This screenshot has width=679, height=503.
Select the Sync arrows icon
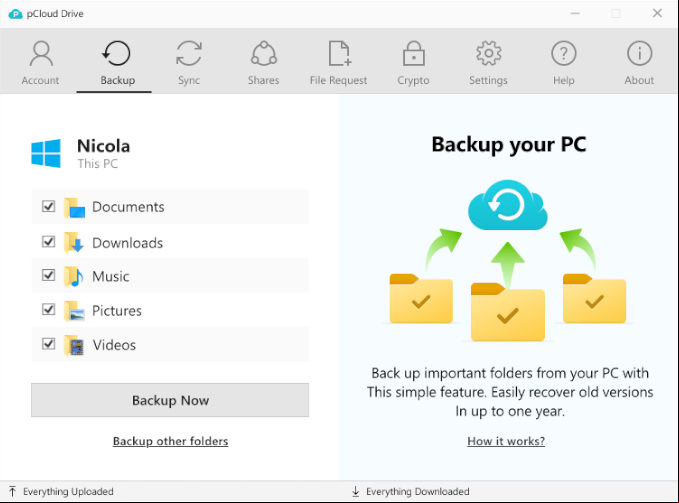coord(189,54)
